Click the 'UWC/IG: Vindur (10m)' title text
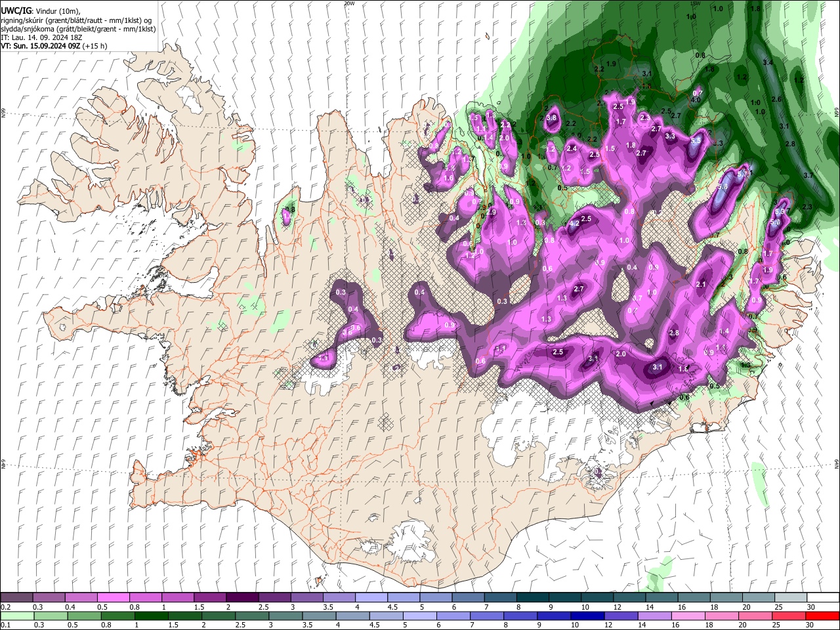Screen dimensions: 840x630 point(41,10)
